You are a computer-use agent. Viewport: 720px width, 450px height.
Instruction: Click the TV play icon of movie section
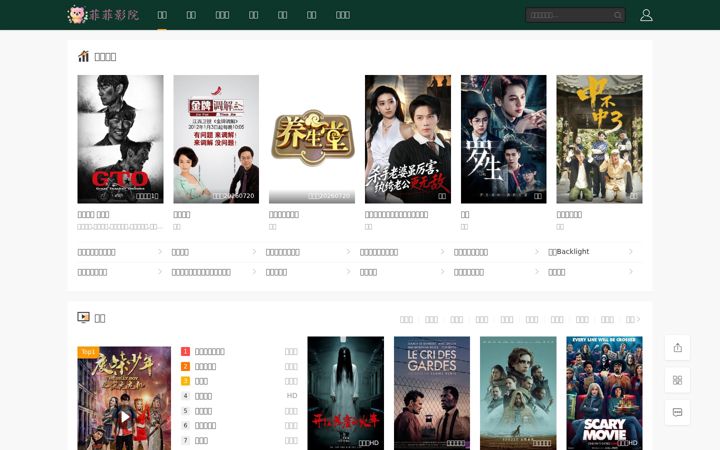point(83,317)
